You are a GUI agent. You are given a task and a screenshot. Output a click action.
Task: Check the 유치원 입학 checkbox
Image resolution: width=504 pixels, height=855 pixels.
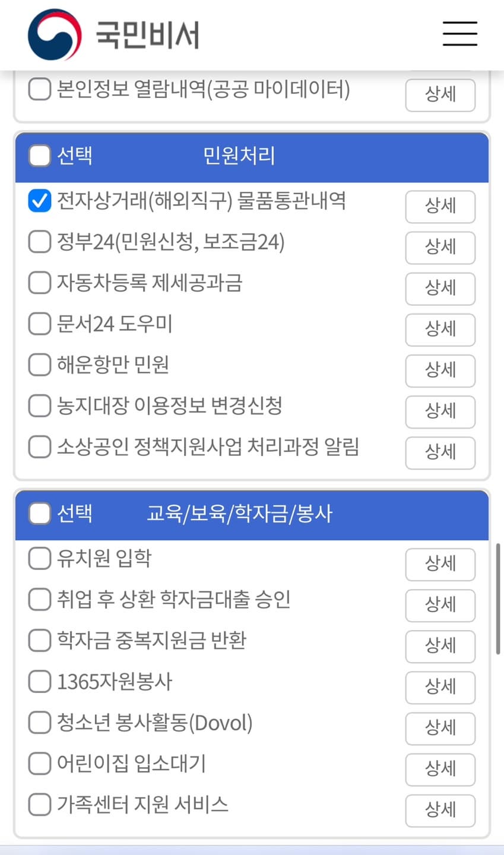39,558
